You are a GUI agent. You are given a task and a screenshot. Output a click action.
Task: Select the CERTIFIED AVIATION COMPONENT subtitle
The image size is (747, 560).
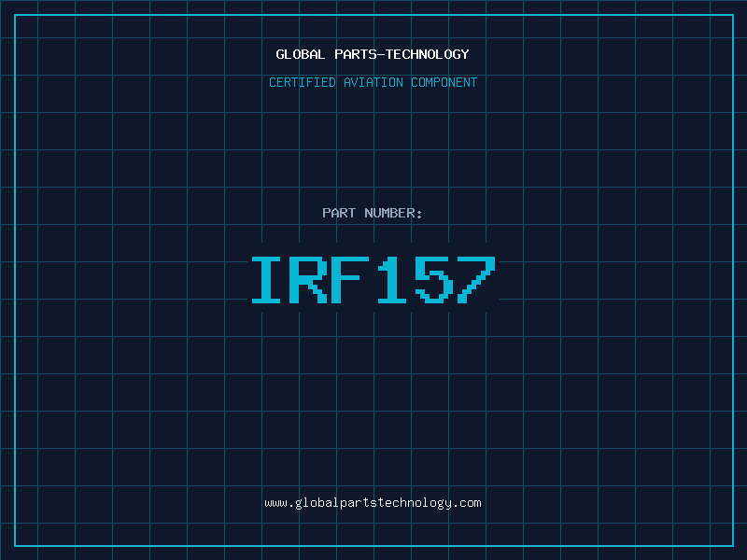[373, 83]
